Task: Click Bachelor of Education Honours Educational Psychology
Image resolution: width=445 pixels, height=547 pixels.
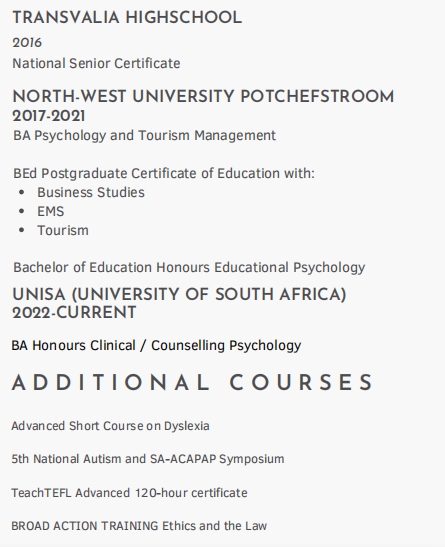Action: click(189, 268)
